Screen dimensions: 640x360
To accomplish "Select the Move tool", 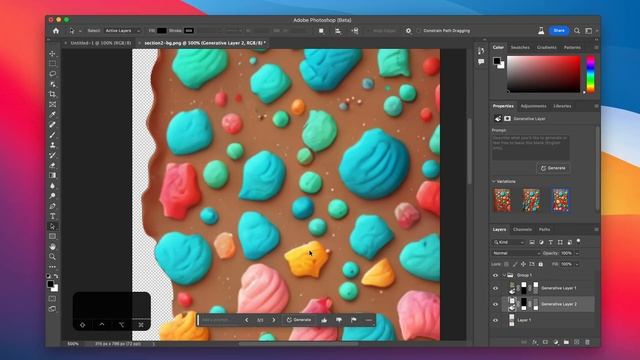I will [x=53, y=53].
